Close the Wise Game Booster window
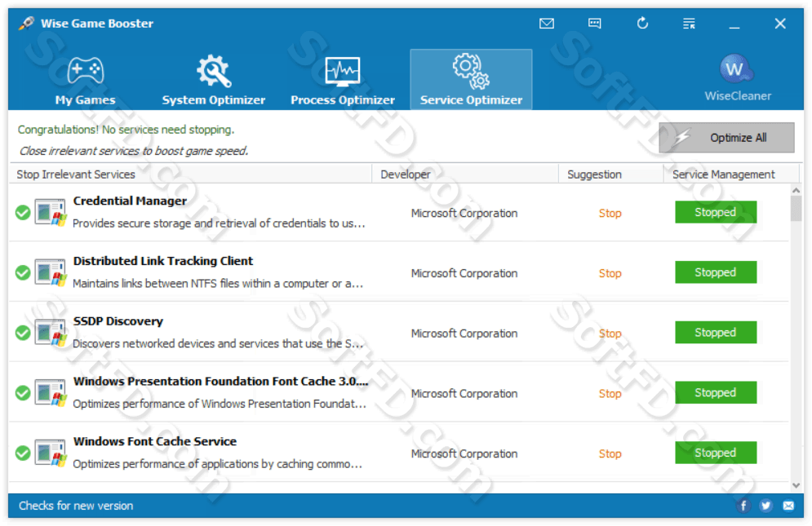This screenshot has width=812, height=526. coord(780,24)
